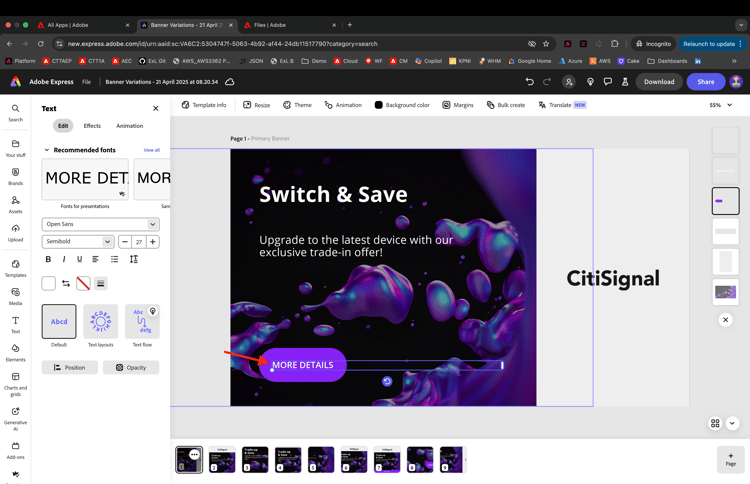The height and width of the screenshot is (484, 750).
Task: Click View all fonts link
Action: 152,150
